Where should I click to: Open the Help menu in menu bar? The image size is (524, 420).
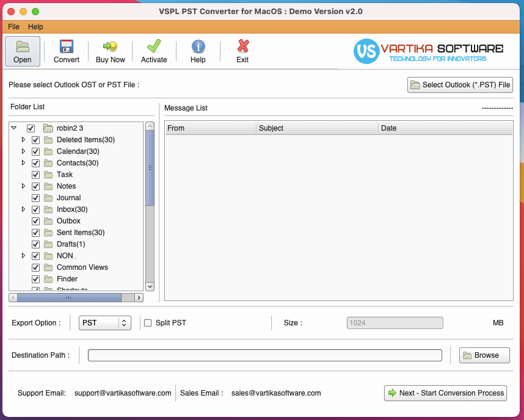coord(35,27)
